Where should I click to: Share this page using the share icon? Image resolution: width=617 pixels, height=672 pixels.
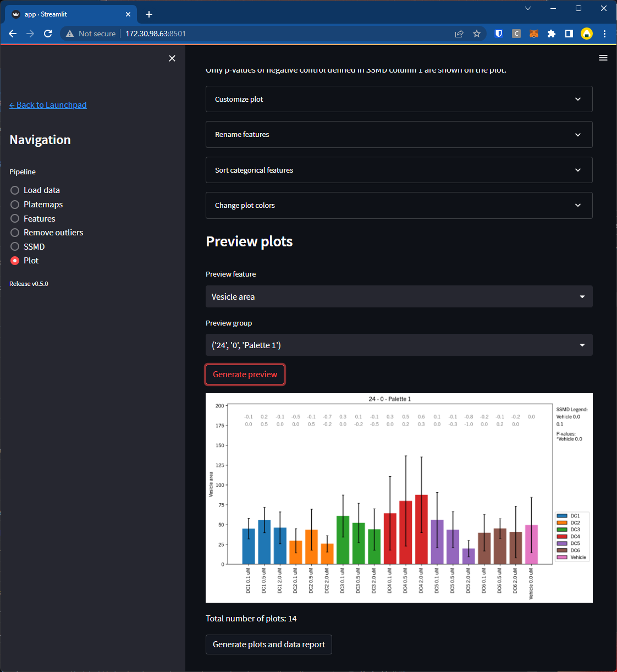(459, 34)
